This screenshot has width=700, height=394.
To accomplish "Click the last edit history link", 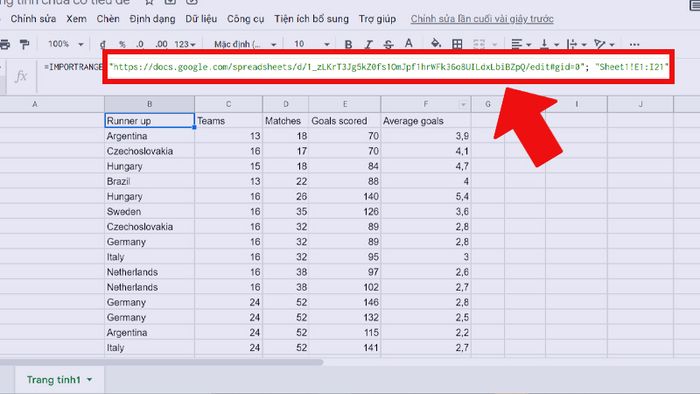I will click(482, 19).
